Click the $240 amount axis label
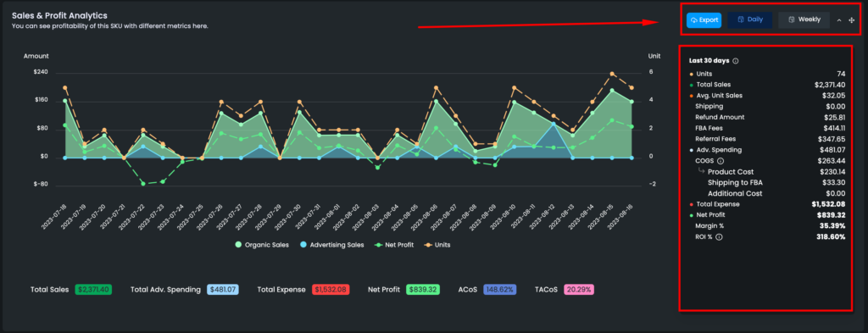Image resolution: width=868 pixels, height=333 pixels. point(41,73)
